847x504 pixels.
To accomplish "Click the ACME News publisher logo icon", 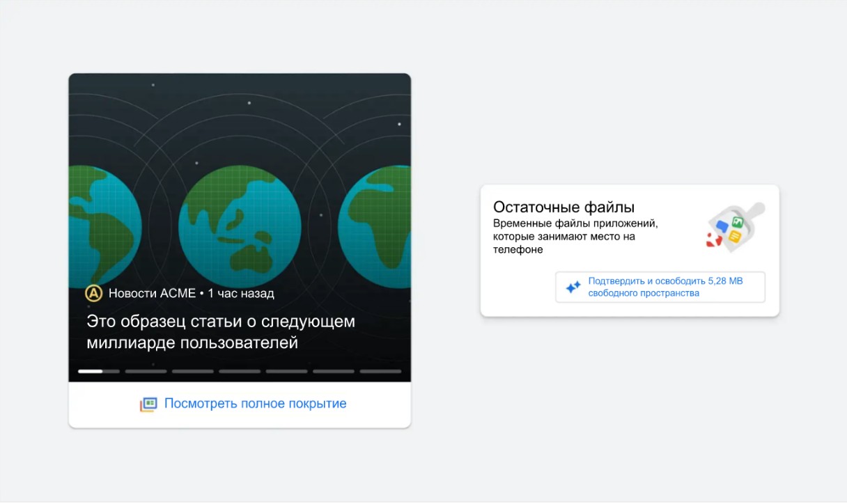I will point(93,293).
